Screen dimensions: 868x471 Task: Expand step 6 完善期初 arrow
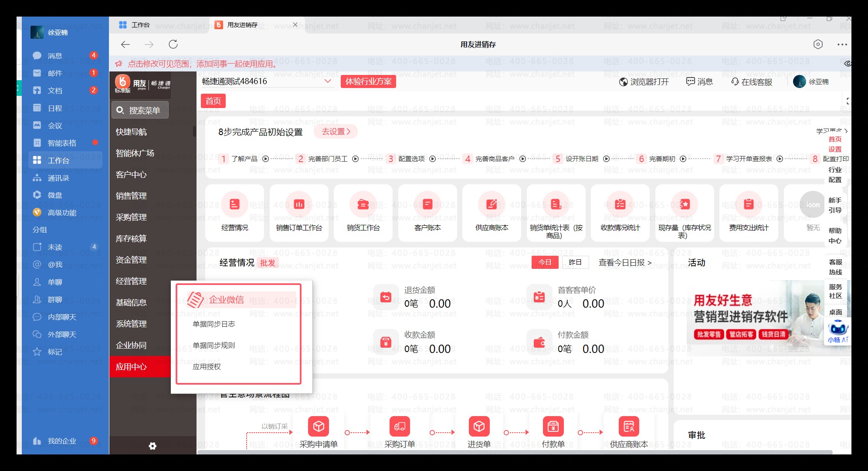[683, 159]
